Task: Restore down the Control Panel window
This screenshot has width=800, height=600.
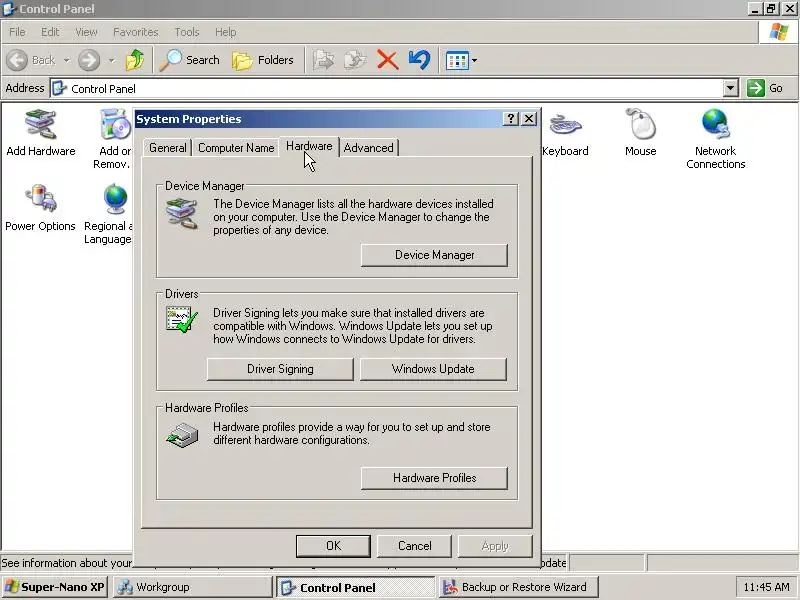Action: coord(771,9)
